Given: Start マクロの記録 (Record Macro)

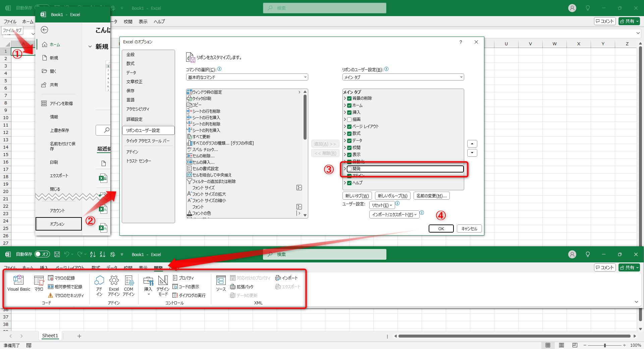Looking at the screenshot, I should 61,278.
